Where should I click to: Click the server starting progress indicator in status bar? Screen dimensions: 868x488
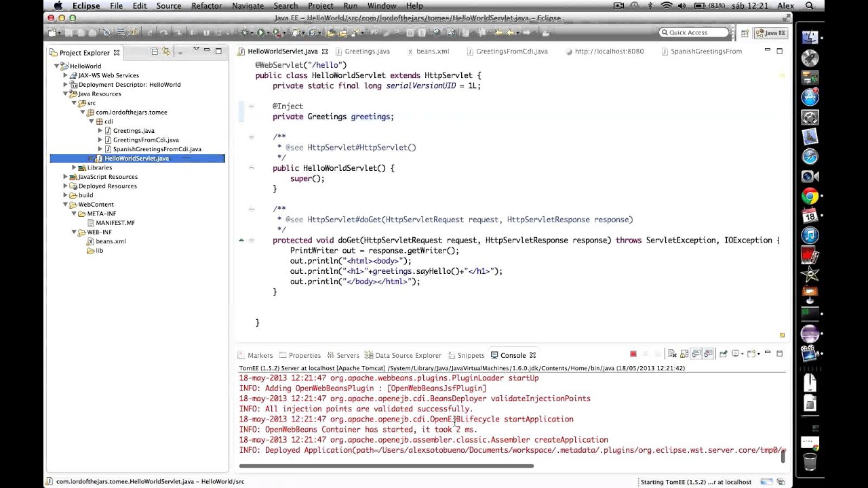point(766,482)
